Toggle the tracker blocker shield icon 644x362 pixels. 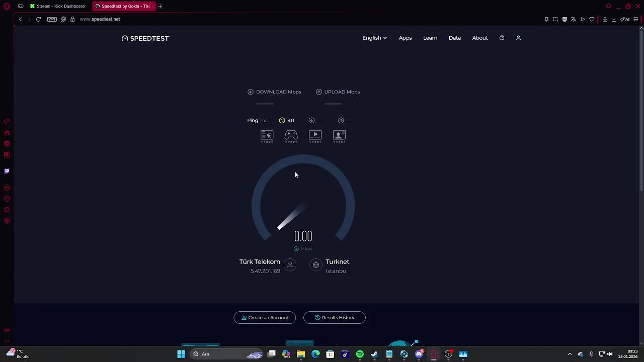(63, 19)
